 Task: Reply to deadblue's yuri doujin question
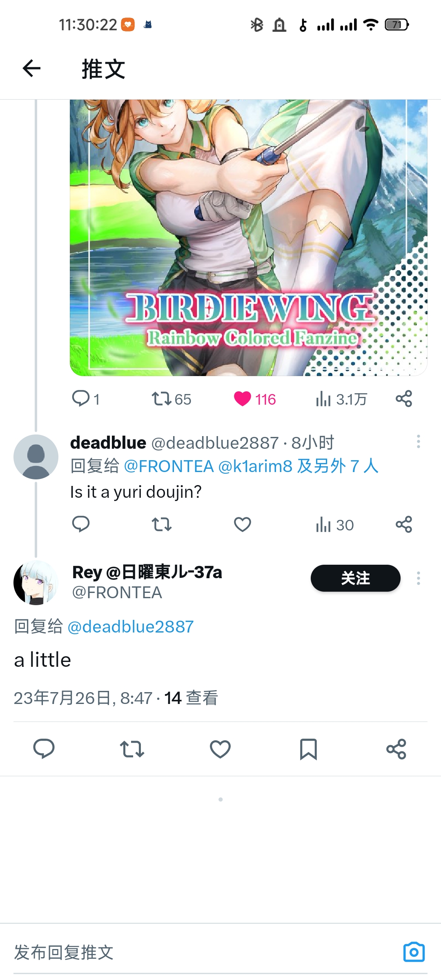[x=81, y=524]
